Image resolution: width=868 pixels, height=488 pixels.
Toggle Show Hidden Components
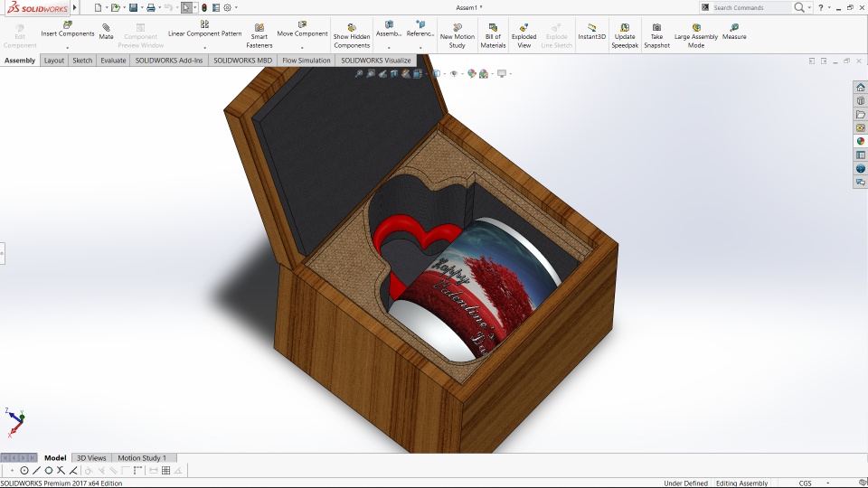pos(351,29)
